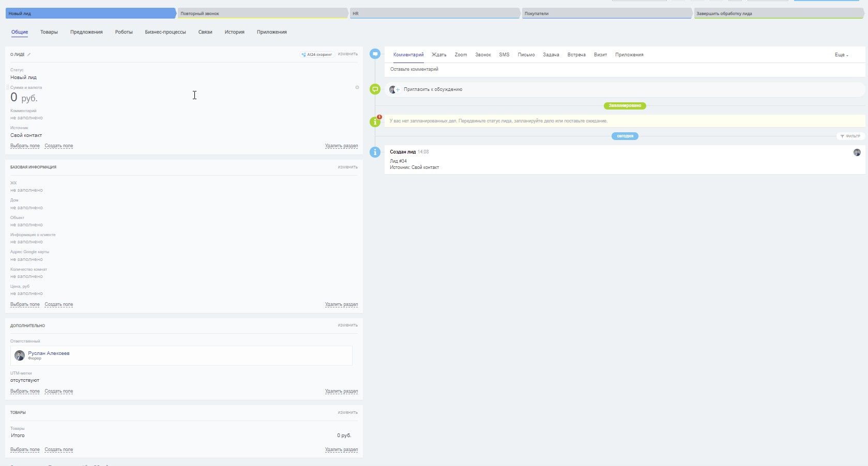The width and height of the screenshot is (868, 466).
Task: Click the user avatar in the Создан лид entry
Action: [857, 152]
